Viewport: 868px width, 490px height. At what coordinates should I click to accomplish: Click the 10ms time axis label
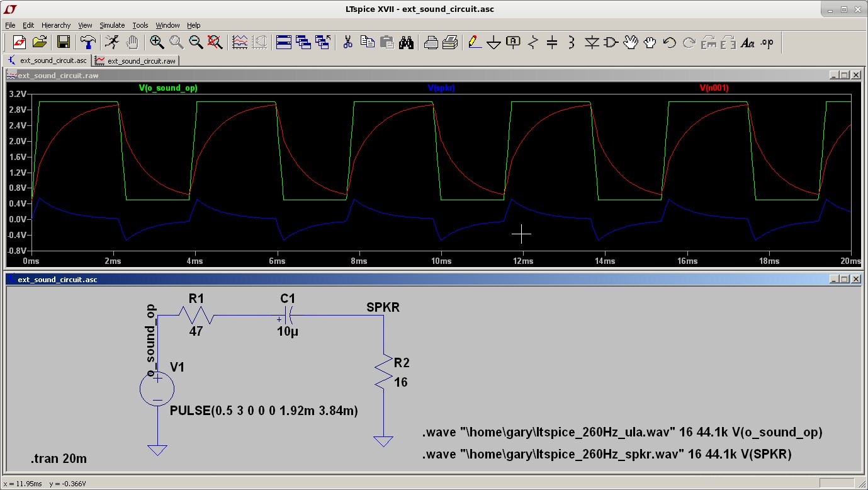441,261
